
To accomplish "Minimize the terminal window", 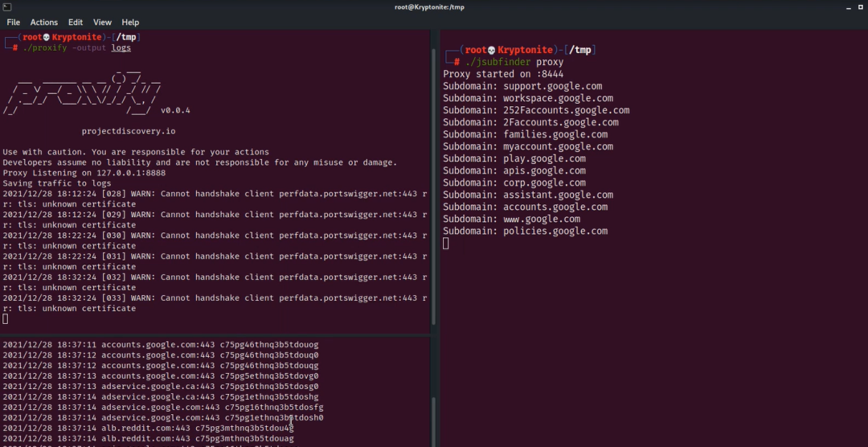I will click(x=848, y=7).
